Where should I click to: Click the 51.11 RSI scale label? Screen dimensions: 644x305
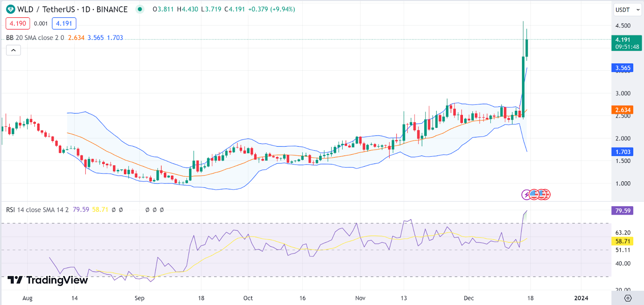point(623,250)
